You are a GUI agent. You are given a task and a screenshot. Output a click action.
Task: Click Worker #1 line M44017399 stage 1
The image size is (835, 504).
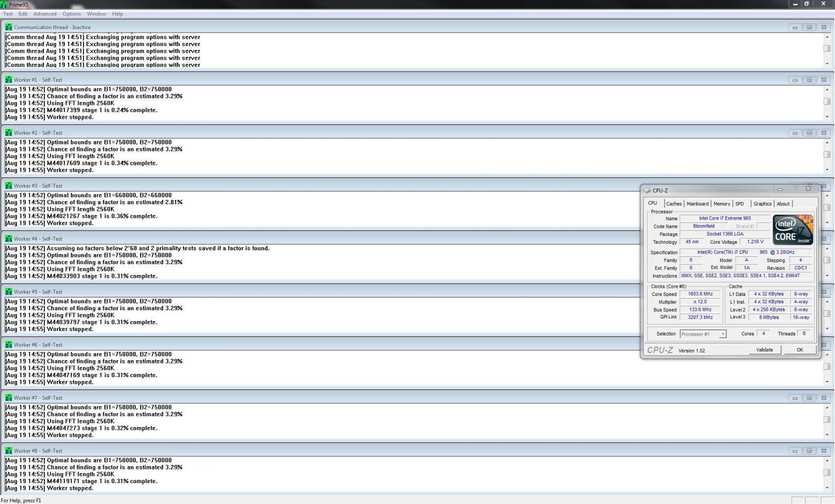click(x=81, y=110)
